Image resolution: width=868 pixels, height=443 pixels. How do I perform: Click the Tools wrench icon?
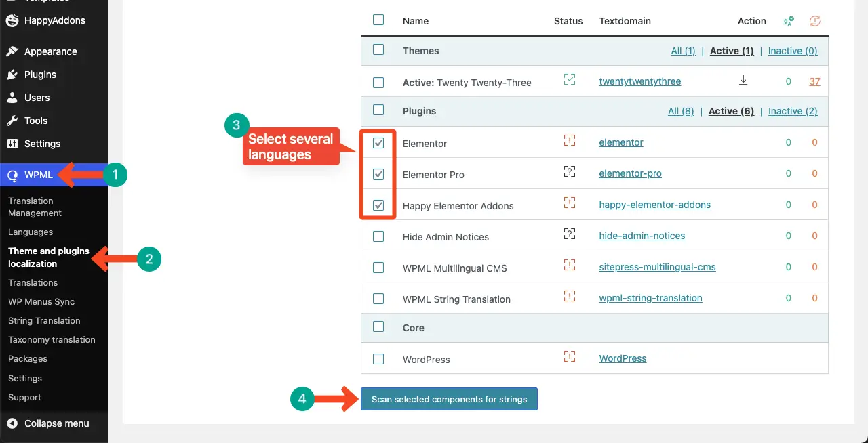(12, 121)
